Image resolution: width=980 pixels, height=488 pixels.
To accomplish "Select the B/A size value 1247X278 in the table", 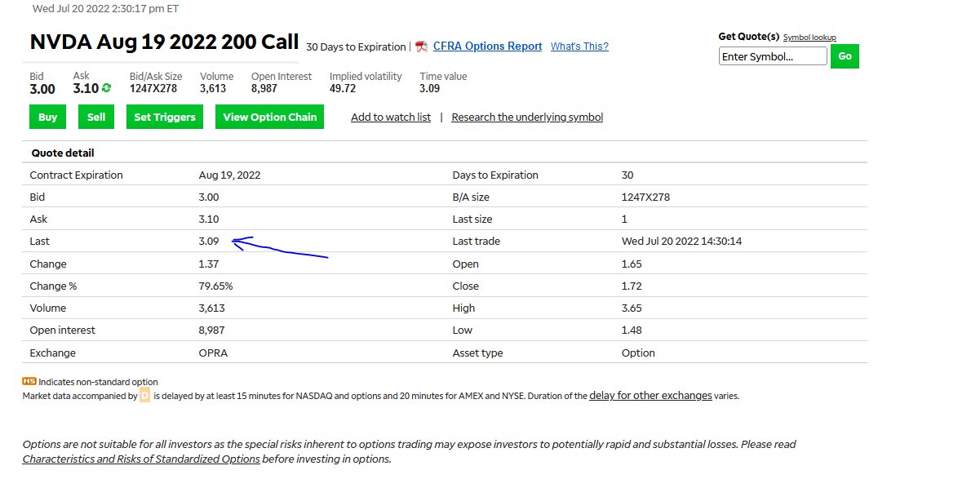I will pyautogui.click(x=646, y=197).
